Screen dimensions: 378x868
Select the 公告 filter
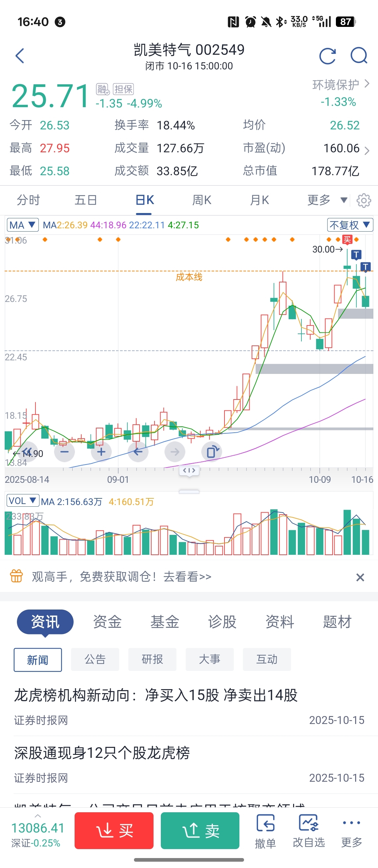coord(95,659)
